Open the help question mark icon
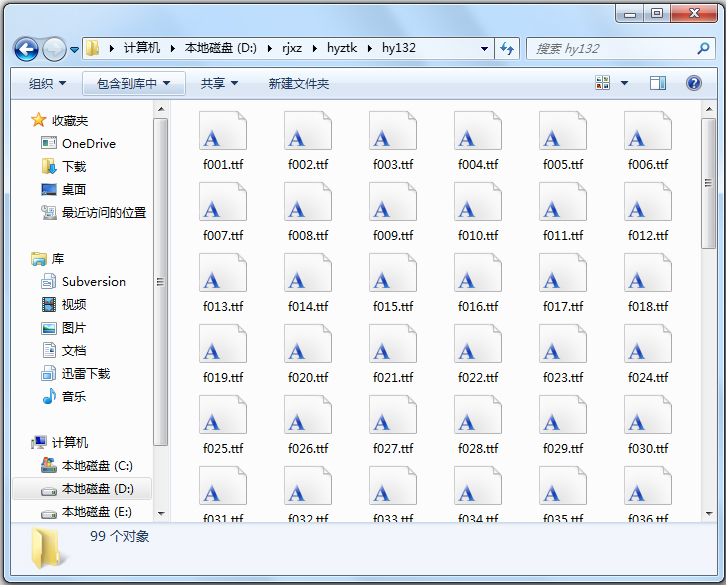The image size is (726, 585). pos(693,83)
